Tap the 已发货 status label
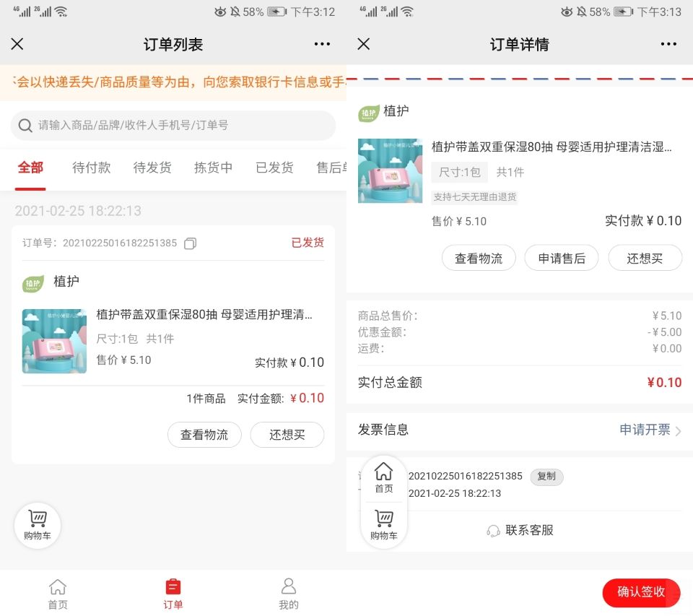The image size is (693, 616). tap(308, 243)
